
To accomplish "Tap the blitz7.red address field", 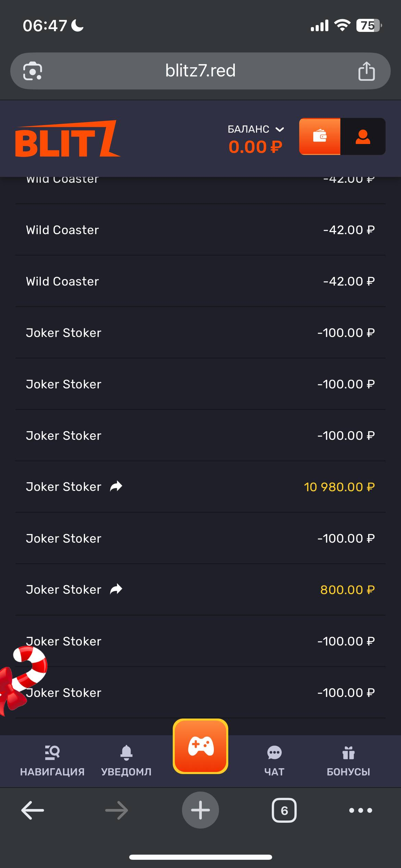I will (200, 71).
